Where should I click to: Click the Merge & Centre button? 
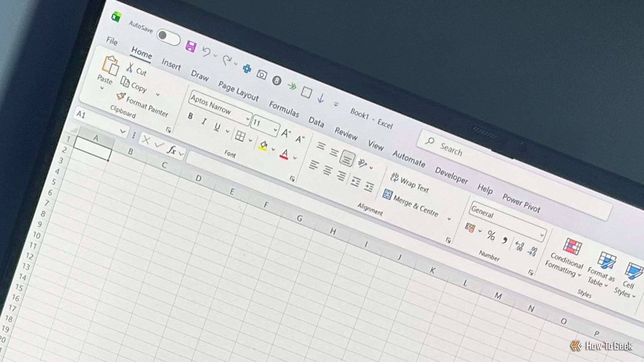[411, 203]
